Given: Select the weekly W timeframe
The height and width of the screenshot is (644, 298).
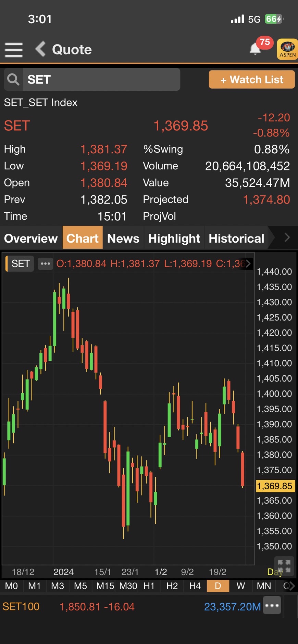Looking at the screenshot, I should tap(241, 586).
